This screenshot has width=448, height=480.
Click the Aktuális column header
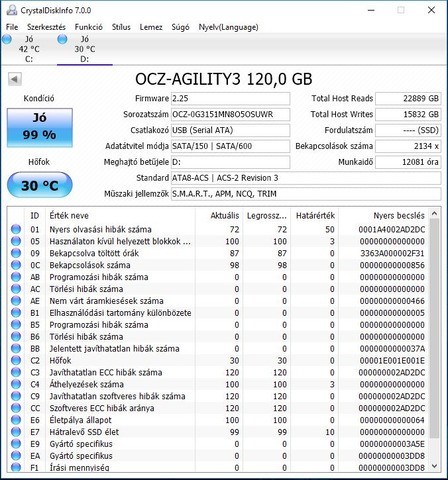click(219, 216)
